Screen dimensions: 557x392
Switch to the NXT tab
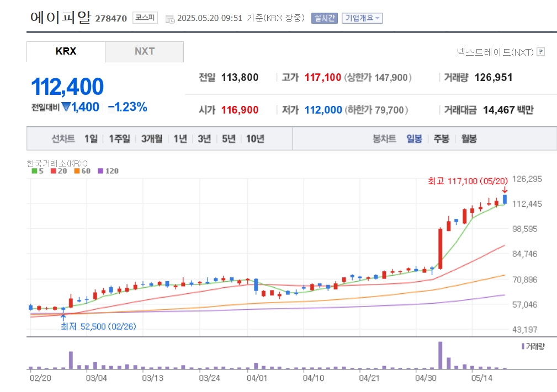[145, 51]
